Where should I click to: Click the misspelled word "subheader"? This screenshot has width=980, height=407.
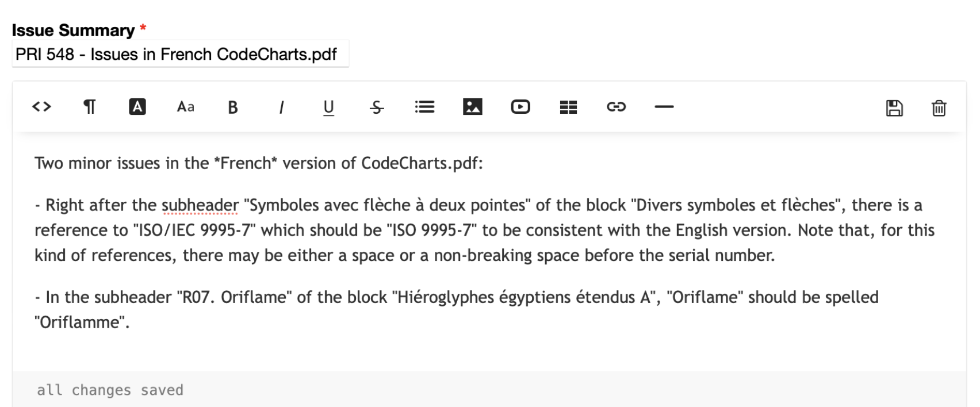click(x=200, y=205)
